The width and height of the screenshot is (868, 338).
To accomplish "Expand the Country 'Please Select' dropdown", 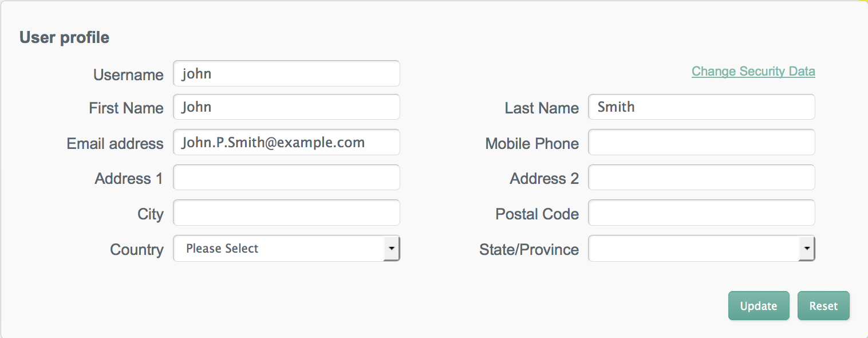I will (286, 248).
